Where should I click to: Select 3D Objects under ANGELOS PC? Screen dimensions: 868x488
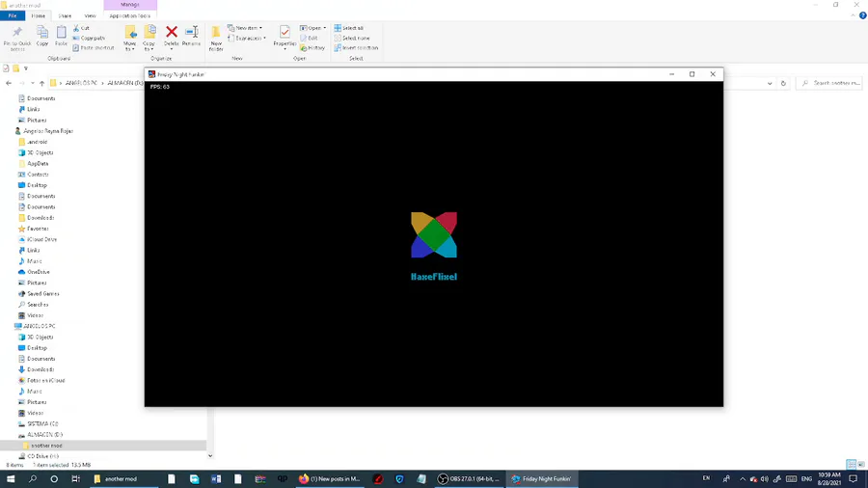40,337
